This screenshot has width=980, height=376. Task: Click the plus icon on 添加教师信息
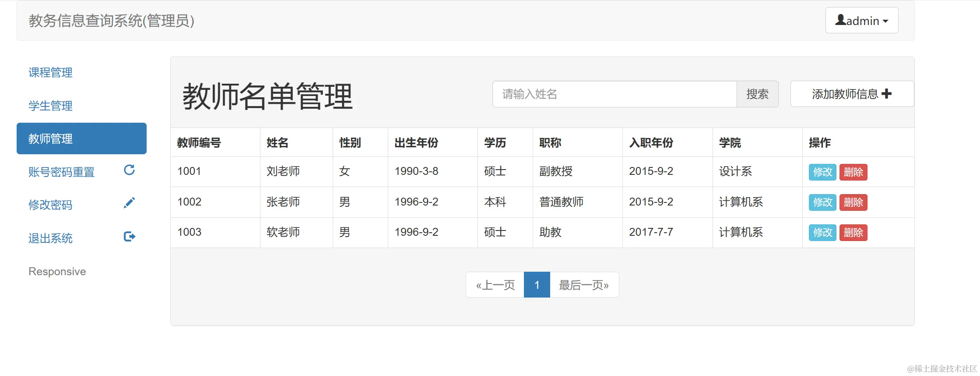pos(886,94)
